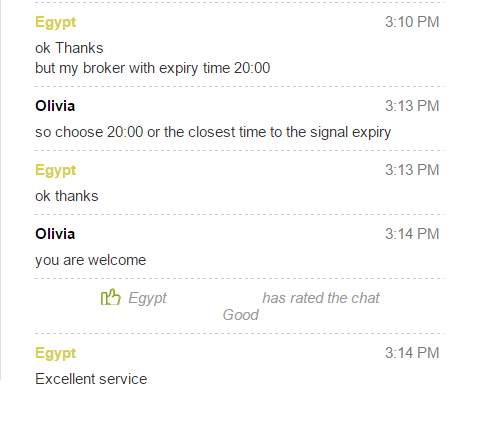
Task: Select the lowercase 'ok thanks' message
Action: (67, 196)
